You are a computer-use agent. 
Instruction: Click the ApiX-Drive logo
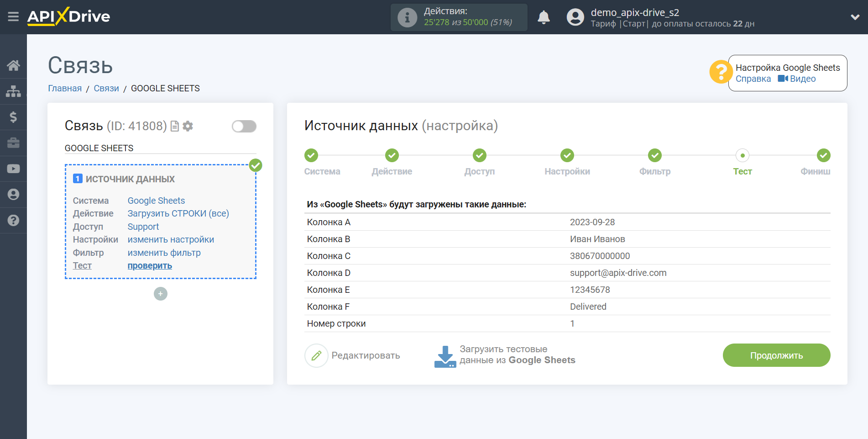(x=68, y=16)
